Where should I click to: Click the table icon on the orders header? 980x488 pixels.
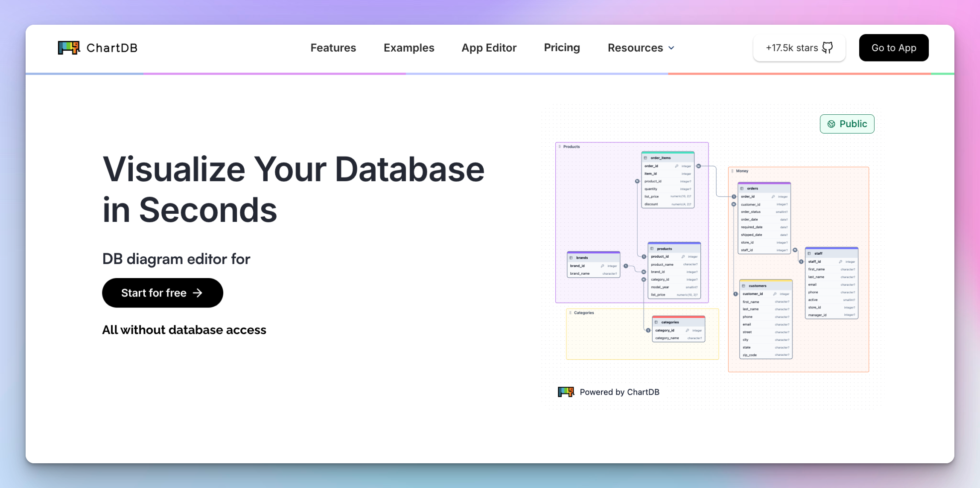[x=742, y=189]
